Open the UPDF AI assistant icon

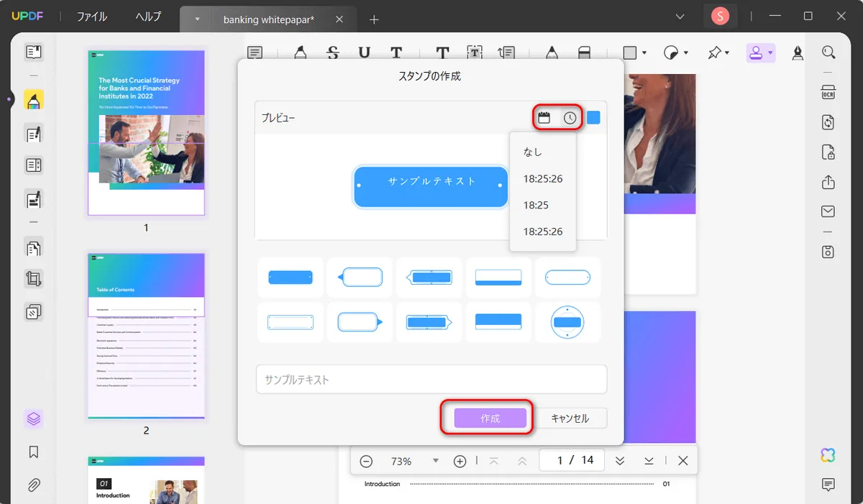click(828, 455)
